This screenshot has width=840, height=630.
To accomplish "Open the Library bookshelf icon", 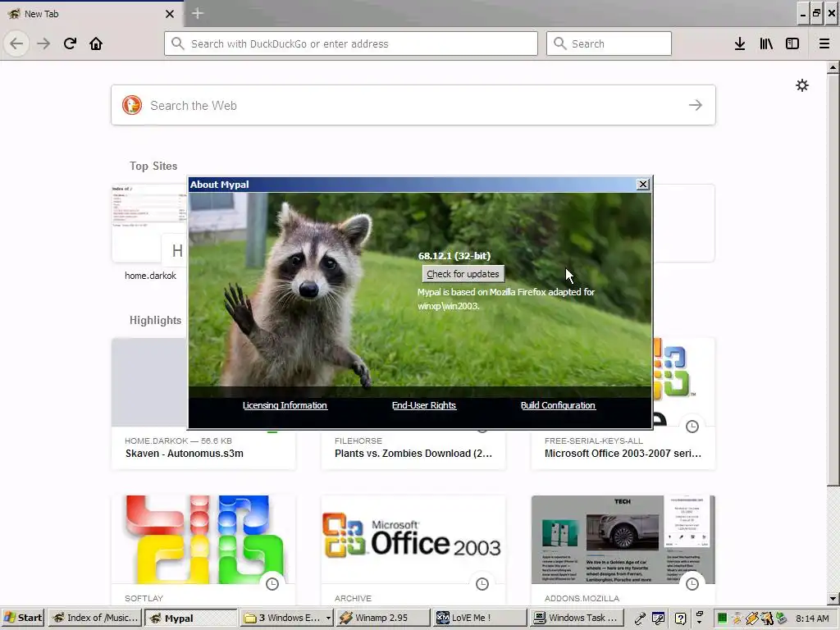I will click(766, 43).
